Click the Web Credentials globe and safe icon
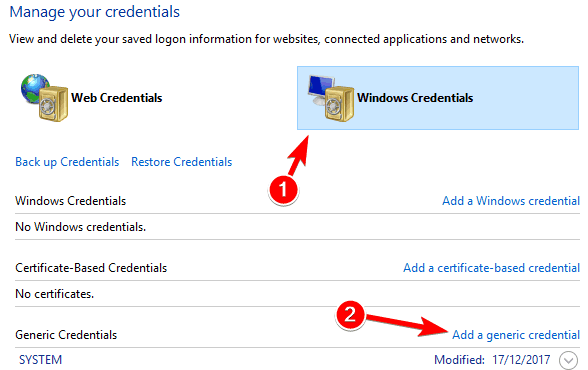Viewport: 588px width, 370px height. click(44, 97)
